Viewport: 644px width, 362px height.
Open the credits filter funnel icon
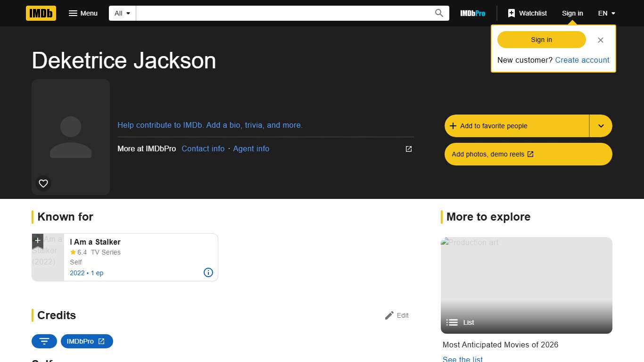point(44,341)
